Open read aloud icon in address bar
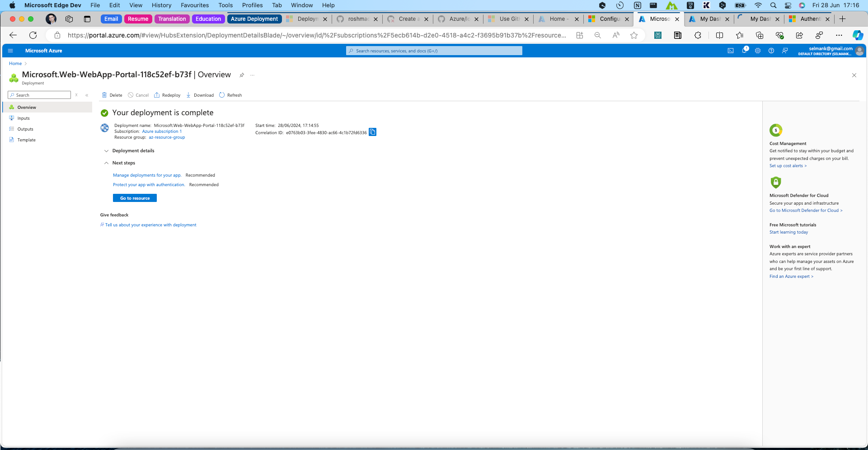 616,35
